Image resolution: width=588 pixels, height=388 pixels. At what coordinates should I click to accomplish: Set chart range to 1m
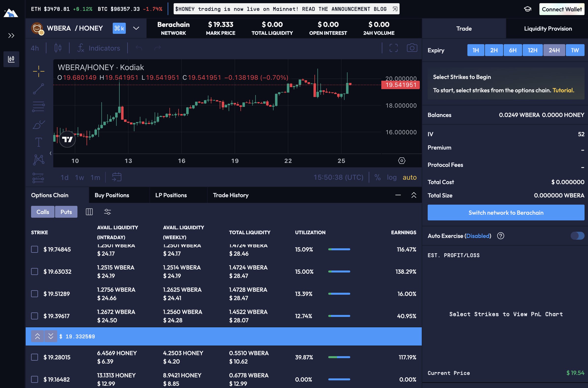click(x=95, y=177)
